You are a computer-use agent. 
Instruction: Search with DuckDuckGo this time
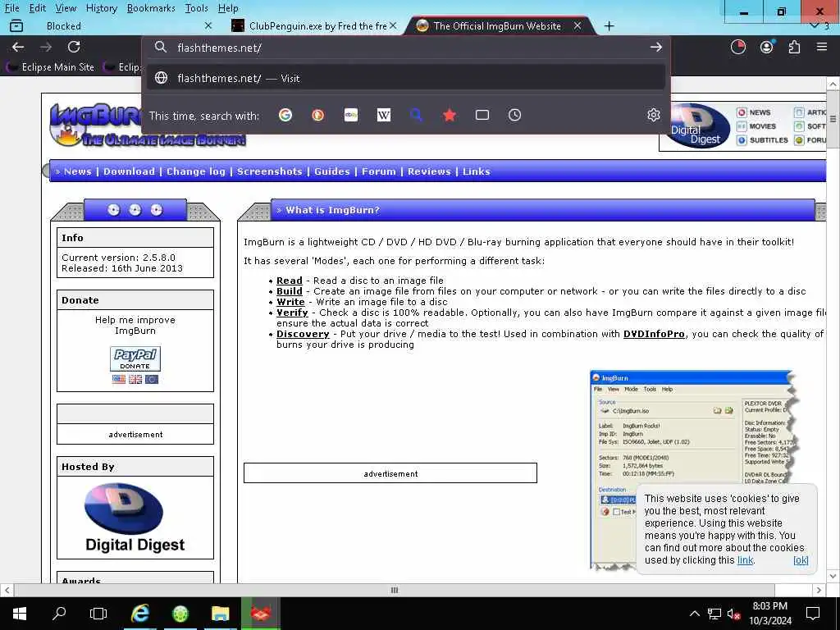[x=318, y=115]
